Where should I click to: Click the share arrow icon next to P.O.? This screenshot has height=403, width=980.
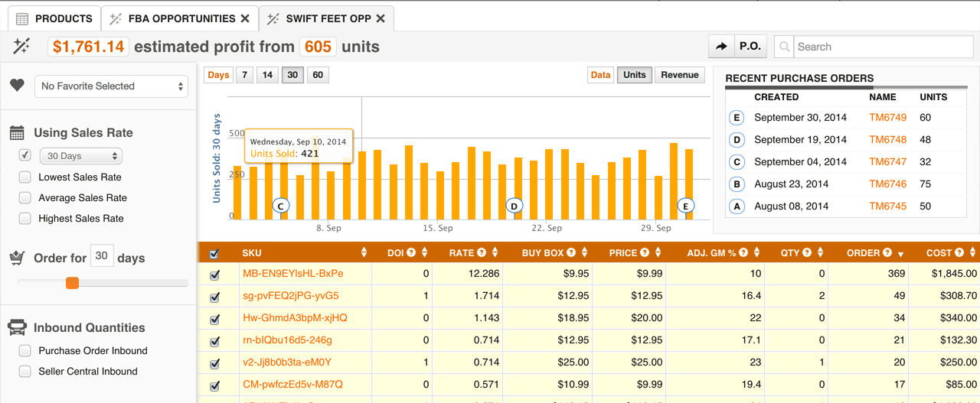click(721, 47)
